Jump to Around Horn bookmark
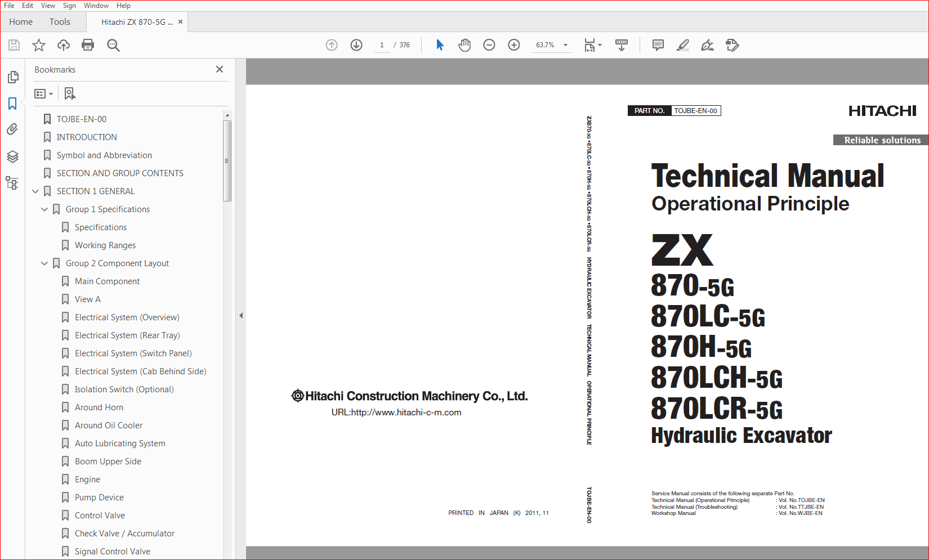Viewport: 929px width, 560px height. (99, 407)
